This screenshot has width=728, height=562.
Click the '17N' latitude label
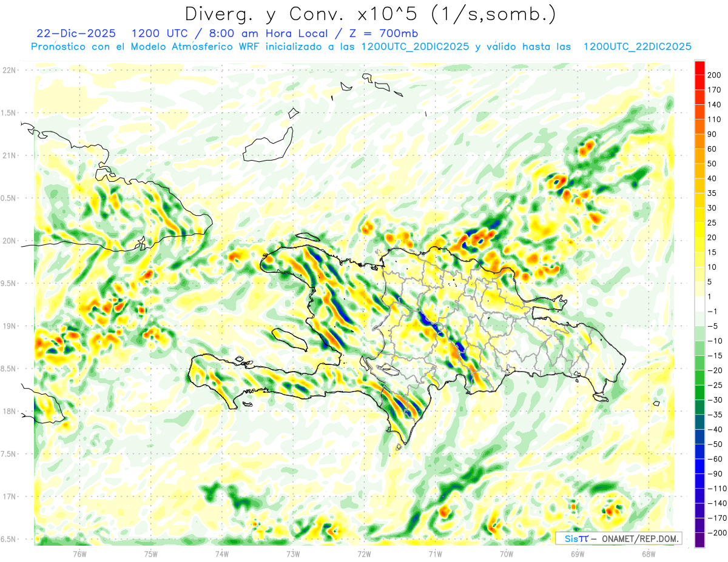tap(9, 497)
